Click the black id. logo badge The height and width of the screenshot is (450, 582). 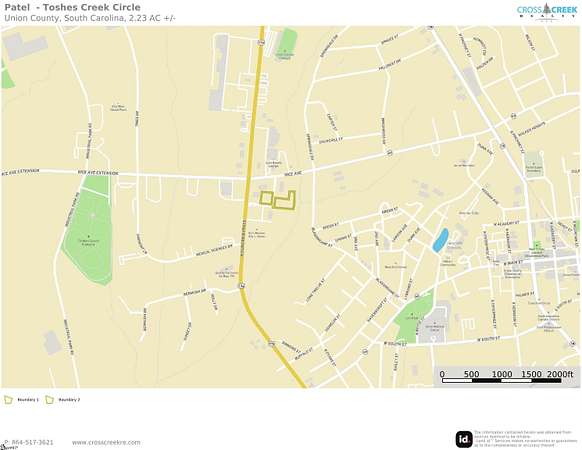pyautogui.click(x=464, y=440)
